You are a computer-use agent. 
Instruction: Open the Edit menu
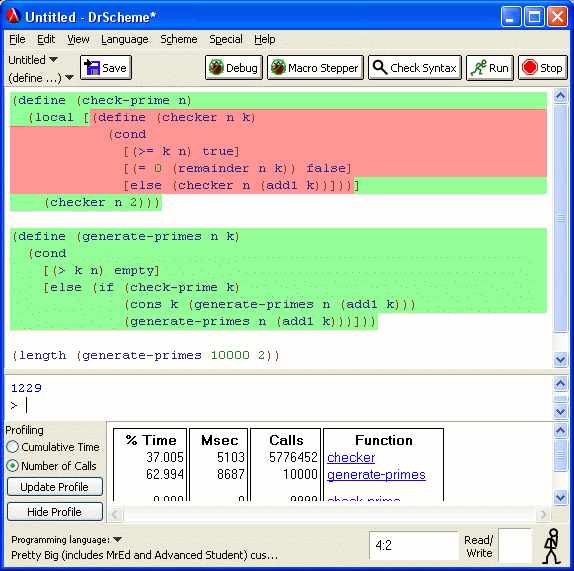pyautogui.click(x=46, y=39)
